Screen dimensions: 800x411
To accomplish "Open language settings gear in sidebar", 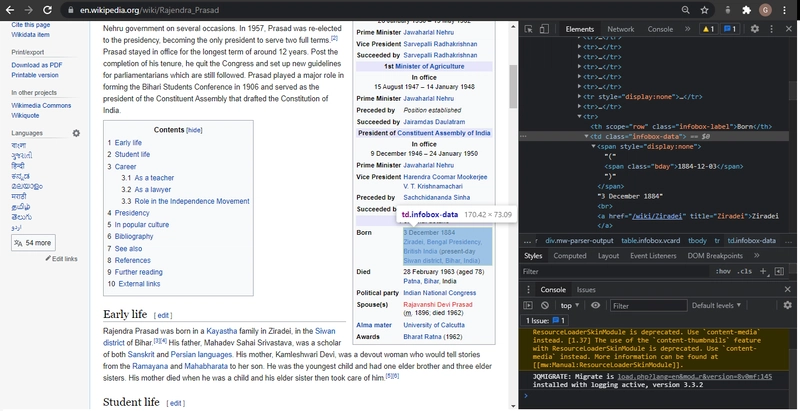I will tap(76, 133).
